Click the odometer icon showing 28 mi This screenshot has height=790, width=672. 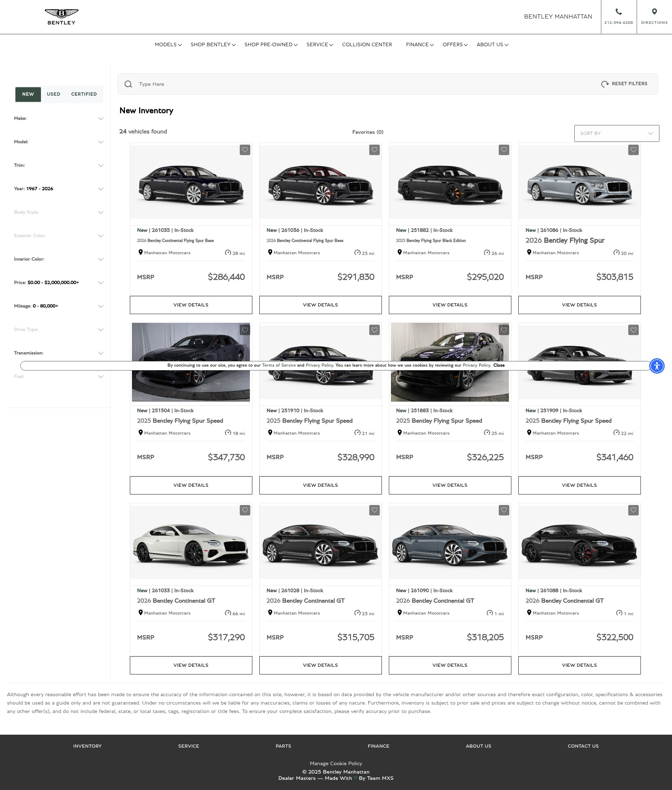(228, 252)
